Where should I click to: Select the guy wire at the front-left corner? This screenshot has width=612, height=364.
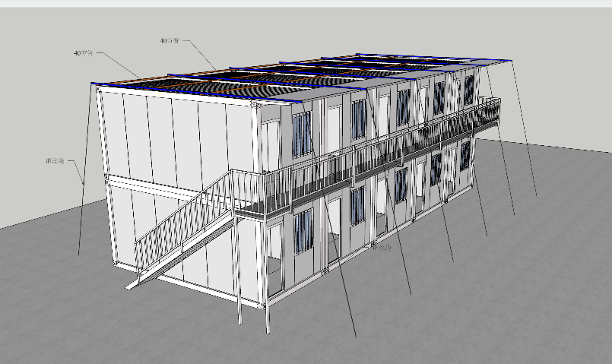87,175
